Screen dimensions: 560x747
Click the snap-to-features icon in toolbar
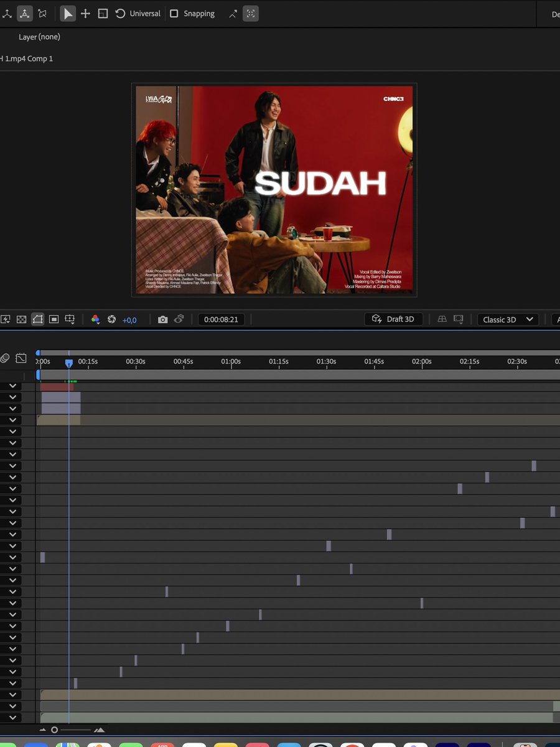click(251, 13)
